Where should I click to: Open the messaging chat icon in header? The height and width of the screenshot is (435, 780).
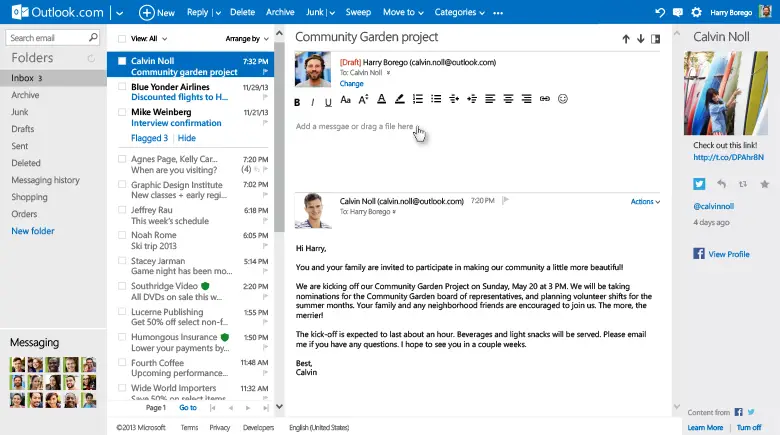tap(678, 12)
